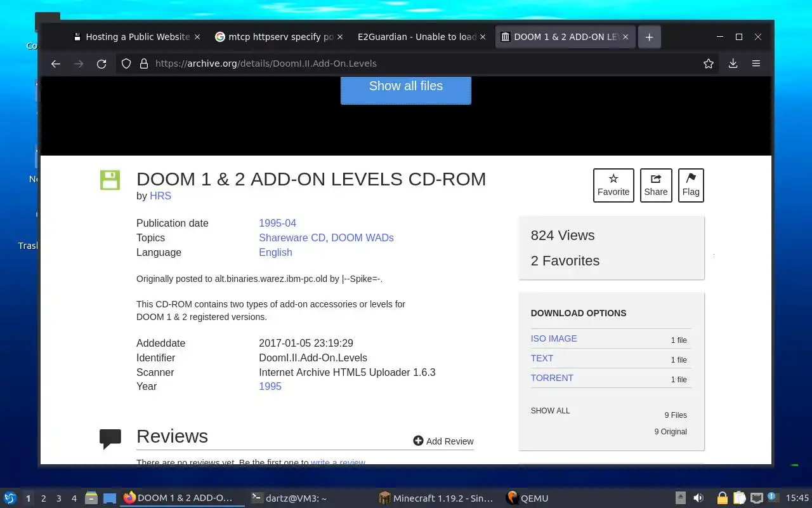Click the 9 Original files text

click(671, 432)
